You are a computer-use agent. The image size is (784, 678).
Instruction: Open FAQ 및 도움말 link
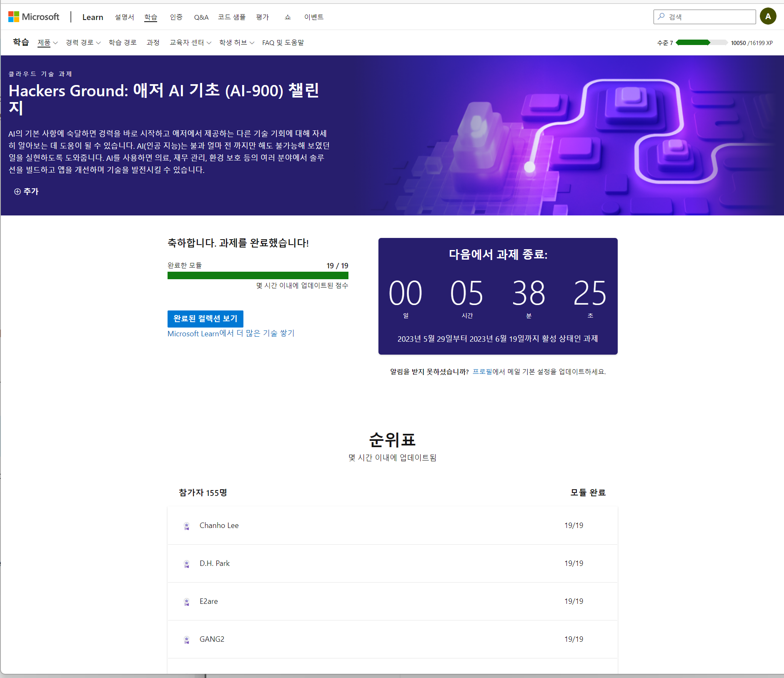pyautogui.click(x=283, y=43)
